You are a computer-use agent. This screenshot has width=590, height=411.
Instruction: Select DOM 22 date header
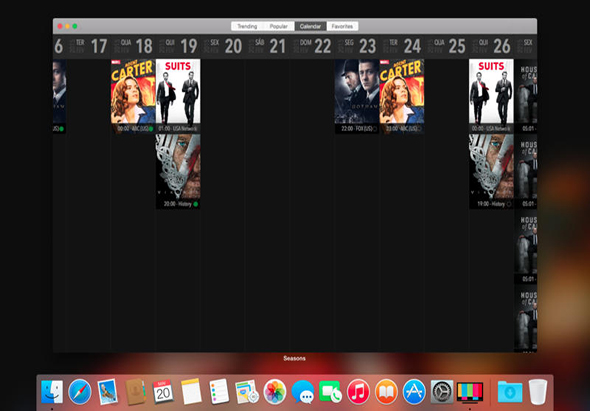coord(312,46)
